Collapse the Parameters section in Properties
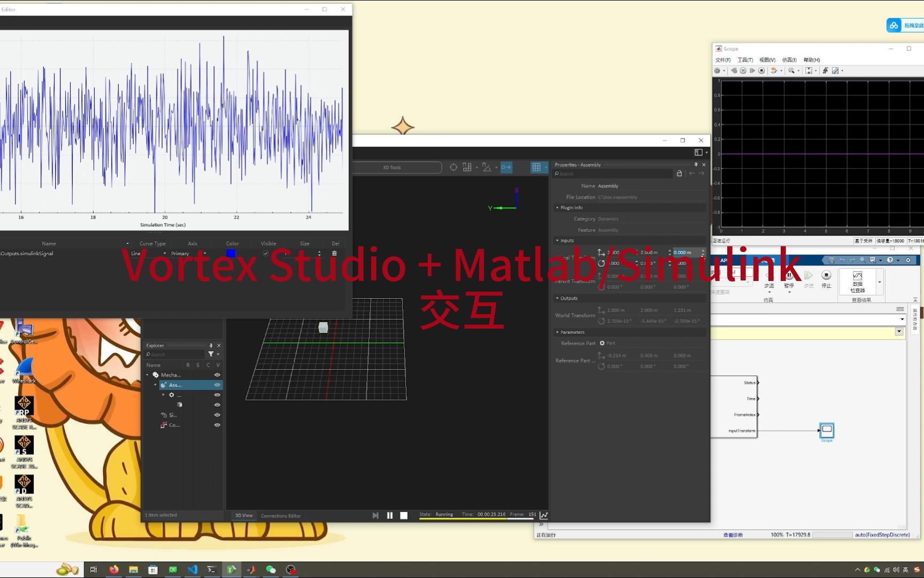The width and height of the screenshot is (924, 578). pos(557,332)
